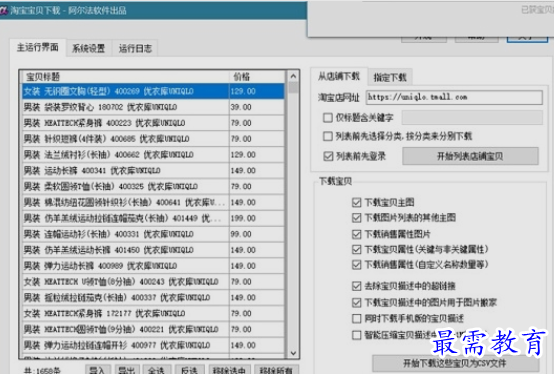Toggle 下载图片列表的其他主图 checkbox

coord(356,218)
